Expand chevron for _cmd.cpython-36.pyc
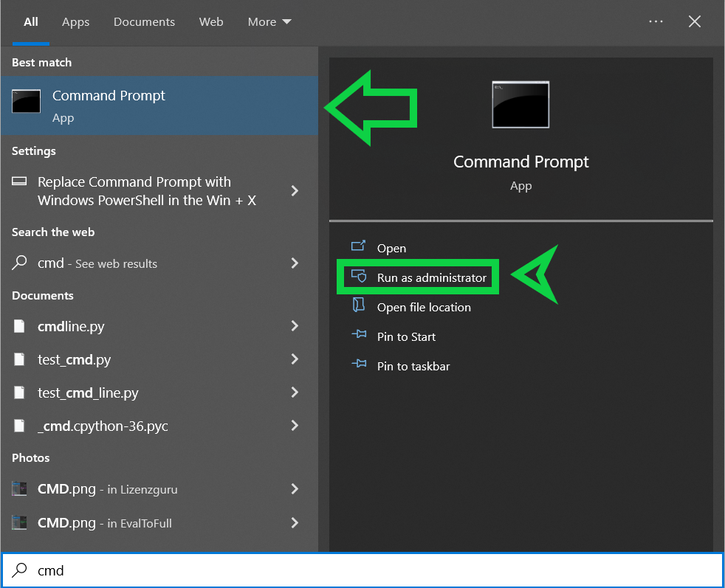Image resolution: width=725 pixels, height=588 pixels. tap(295, 426)
